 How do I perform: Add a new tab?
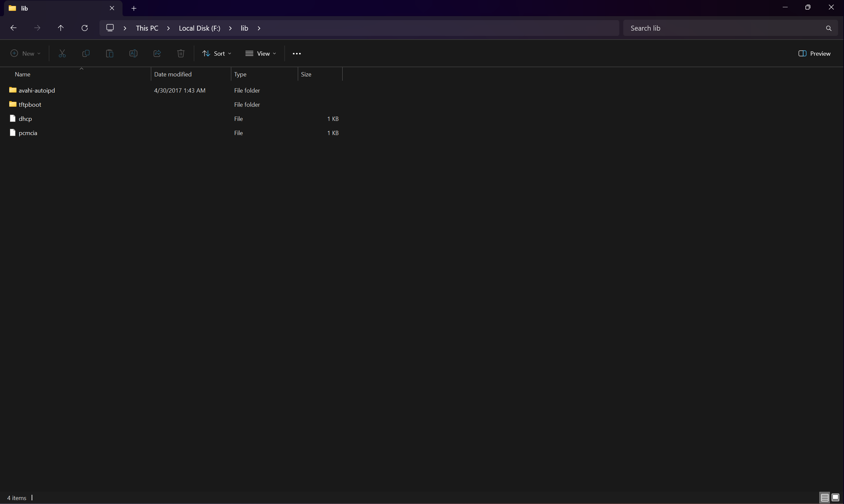coord(134,8)
